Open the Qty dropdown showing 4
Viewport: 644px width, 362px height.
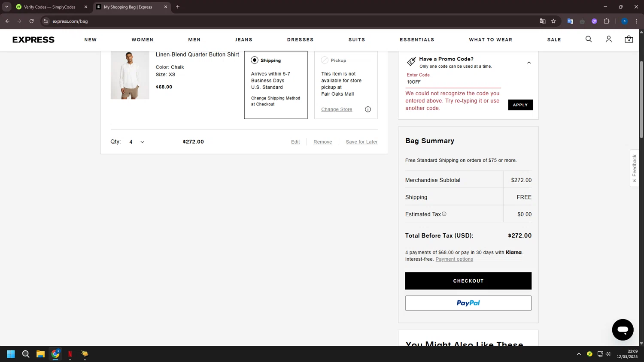coord(137,142)
